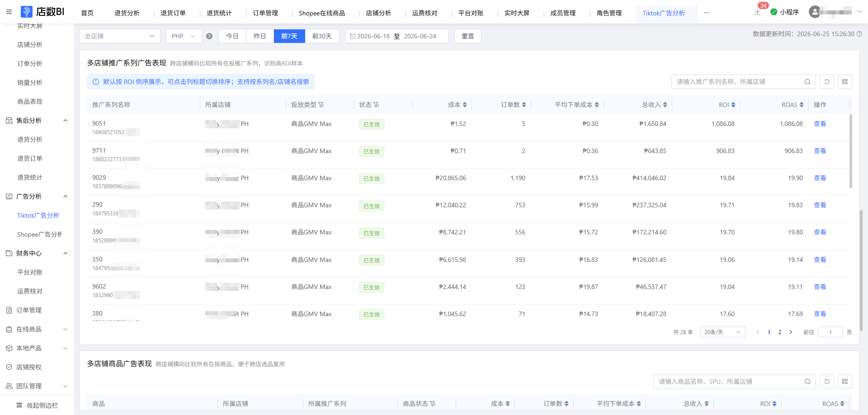This screenshot has height=415, width=868.
Task: Focus the product name search field
Action: pos(735,382)
